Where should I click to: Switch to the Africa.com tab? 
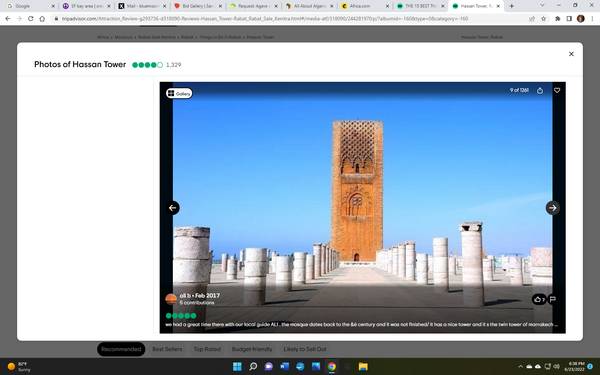pyautogui.click(x=365, y=6)
